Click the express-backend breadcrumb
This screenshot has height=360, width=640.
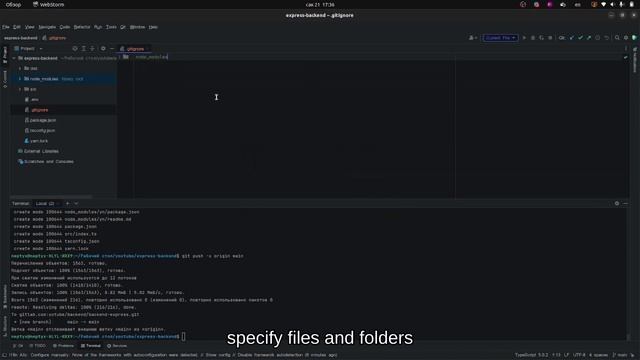tap(20, 38)
